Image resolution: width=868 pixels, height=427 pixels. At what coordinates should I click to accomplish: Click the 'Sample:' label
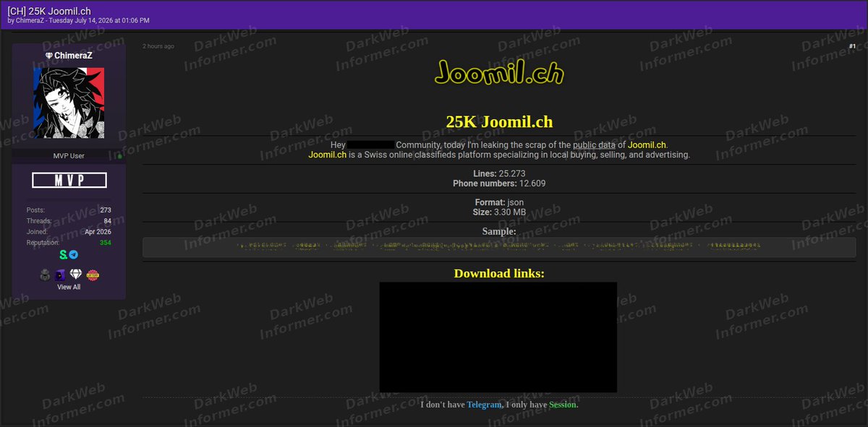(x=499, y=231)
